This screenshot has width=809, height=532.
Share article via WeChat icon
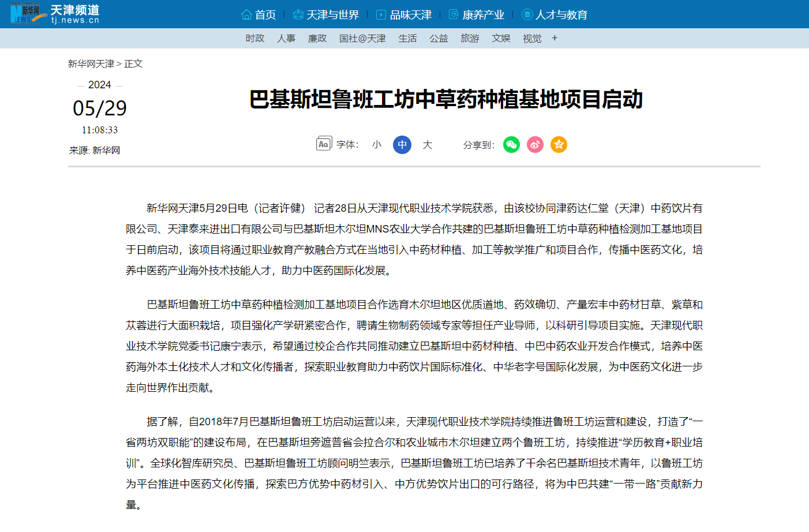click(x=511, y=144)
